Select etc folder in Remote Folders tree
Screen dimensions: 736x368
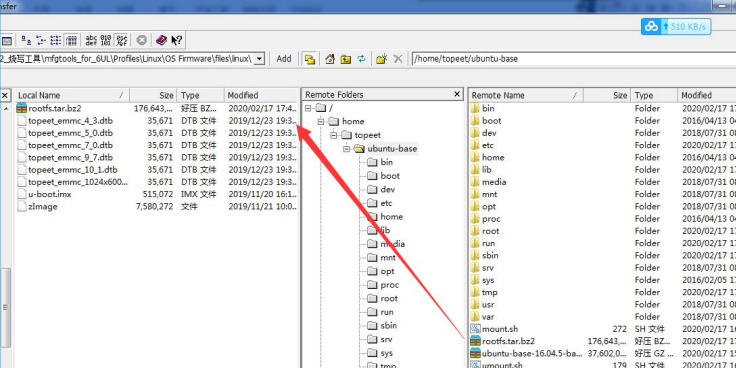[x=386, y=203]
